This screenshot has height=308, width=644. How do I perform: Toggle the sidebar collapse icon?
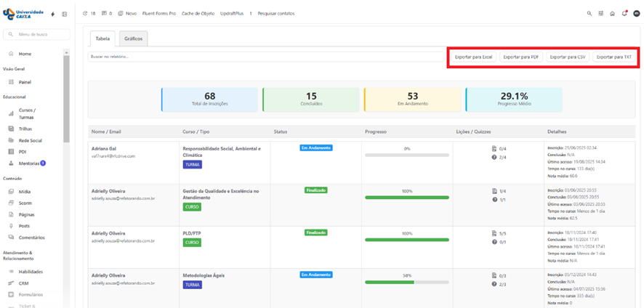point(64,14)
